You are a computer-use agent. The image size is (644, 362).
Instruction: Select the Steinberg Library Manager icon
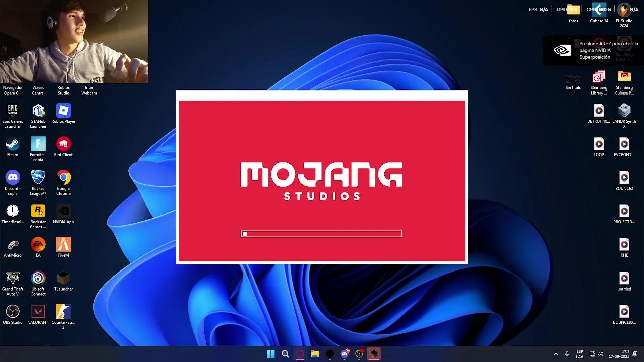599,82
